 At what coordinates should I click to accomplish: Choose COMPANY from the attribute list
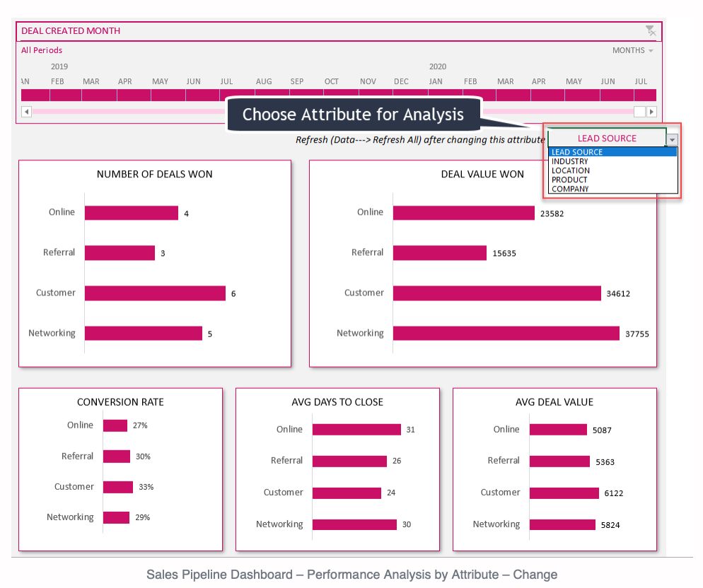click(612, 189)
